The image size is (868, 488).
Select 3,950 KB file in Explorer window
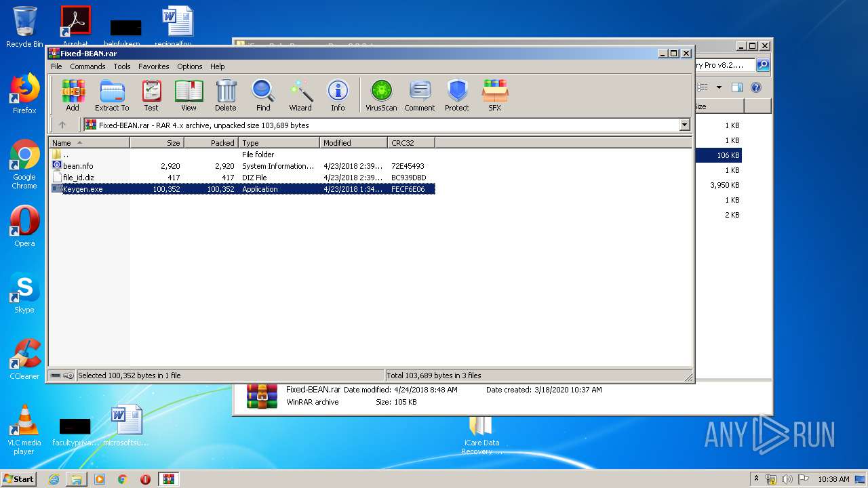point(726,185)
